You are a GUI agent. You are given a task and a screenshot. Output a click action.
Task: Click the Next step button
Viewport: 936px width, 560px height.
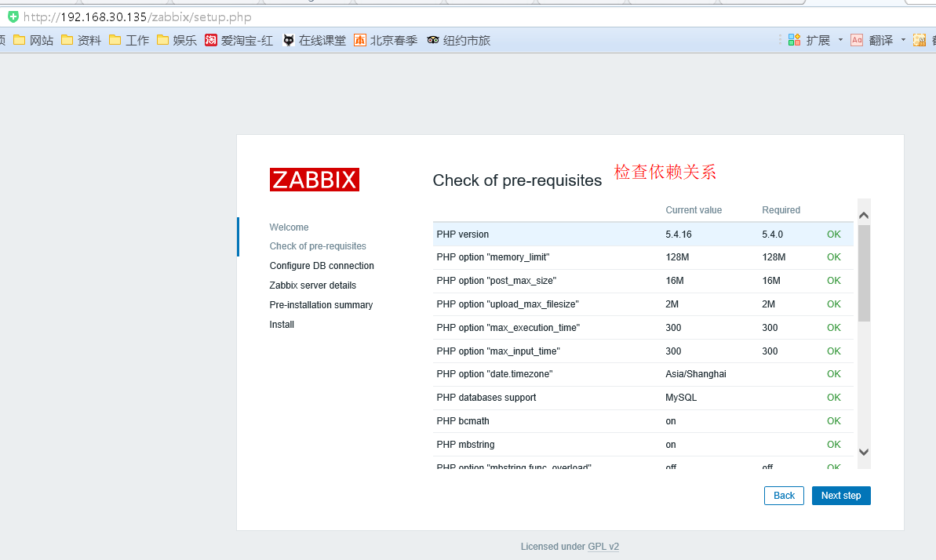pos(841,496)
